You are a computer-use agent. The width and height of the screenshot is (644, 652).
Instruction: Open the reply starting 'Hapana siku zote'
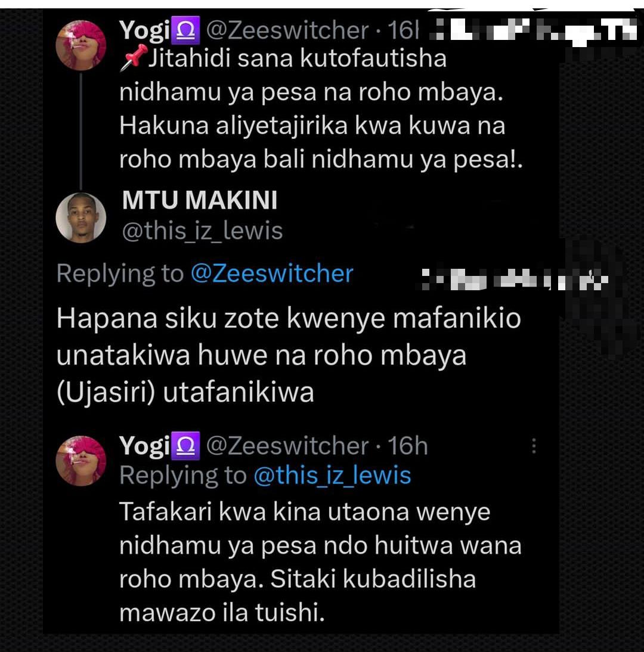pos(289,355)
